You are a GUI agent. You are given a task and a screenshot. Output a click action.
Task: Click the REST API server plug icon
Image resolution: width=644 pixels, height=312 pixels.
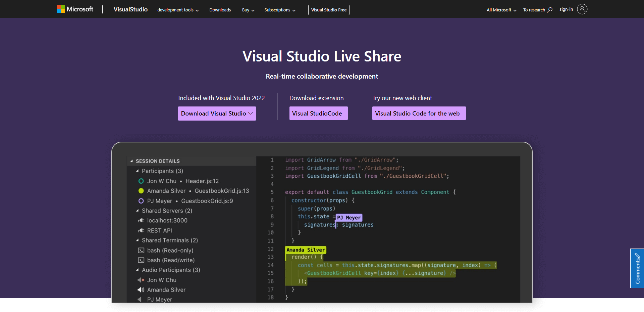click(x=141, y=230)
